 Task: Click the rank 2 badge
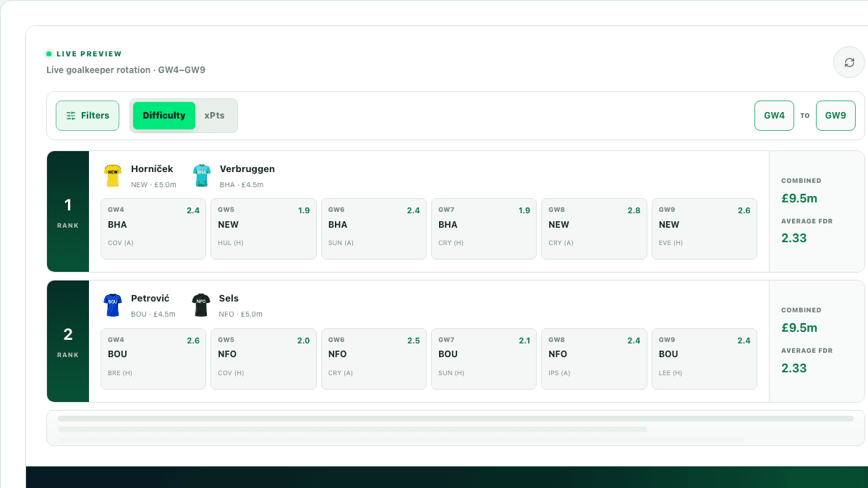[x=68, y=341]
